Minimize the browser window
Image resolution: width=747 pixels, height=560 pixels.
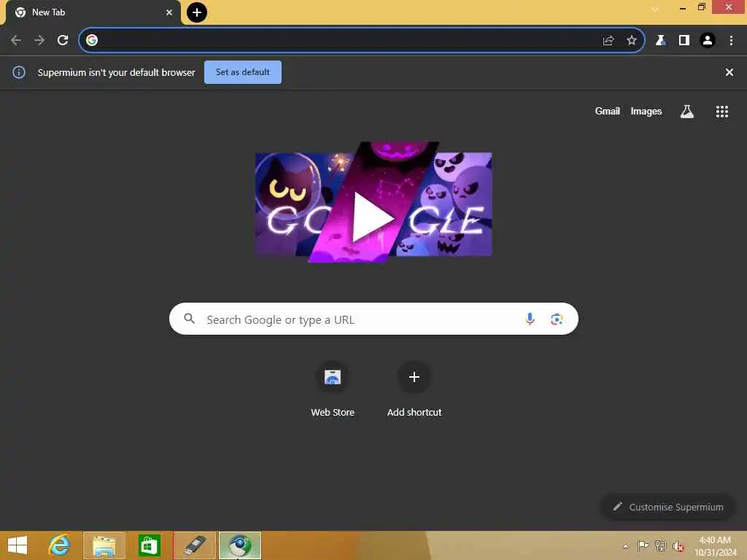click(x=682, y=8)
